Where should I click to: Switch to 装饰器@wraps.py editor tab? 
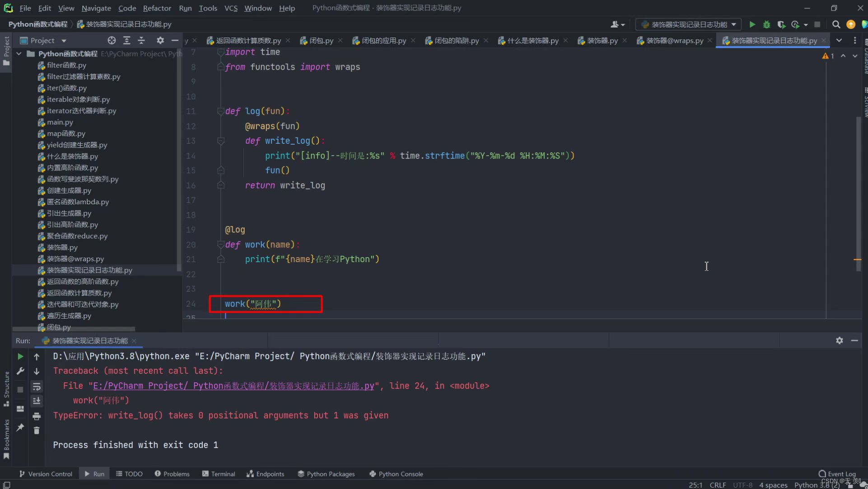pos(674,41)
